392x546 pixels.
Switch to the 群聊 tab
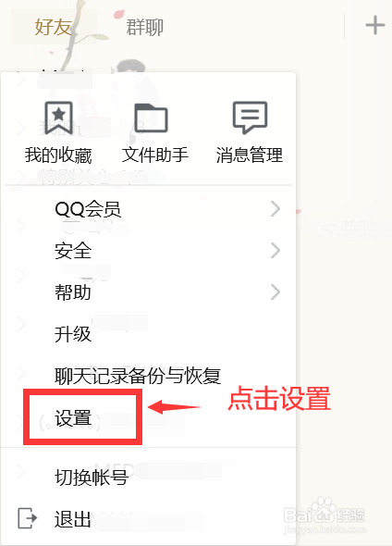coord(145,27)
